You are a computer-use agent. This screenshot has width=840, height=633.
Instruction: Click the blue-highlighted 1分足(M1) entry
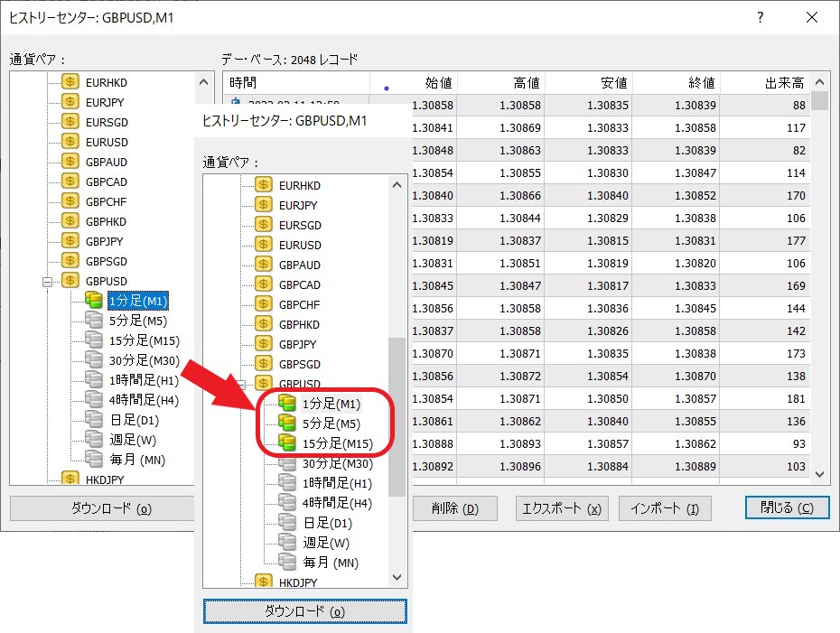coord(137,300)
